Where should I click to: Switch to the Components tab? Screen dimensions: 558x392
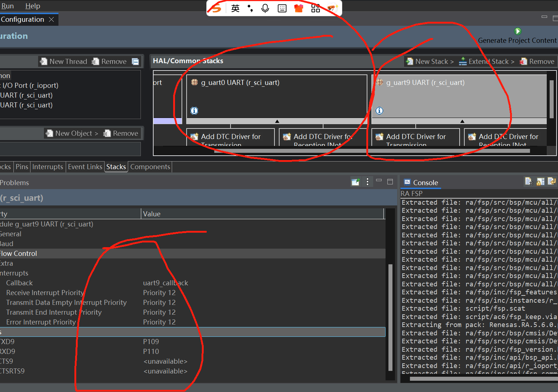click(x=150, y=167)
